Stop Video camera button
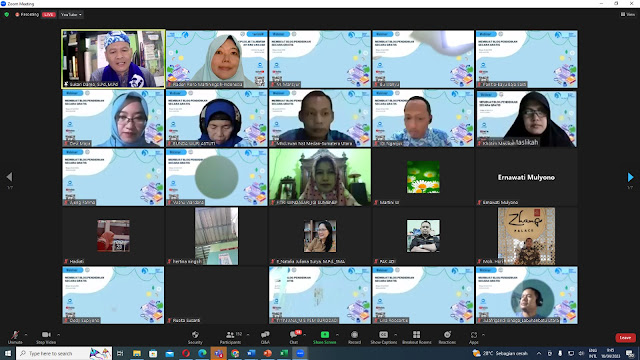Viewport: 640px width, 360px height. [46, 337]
